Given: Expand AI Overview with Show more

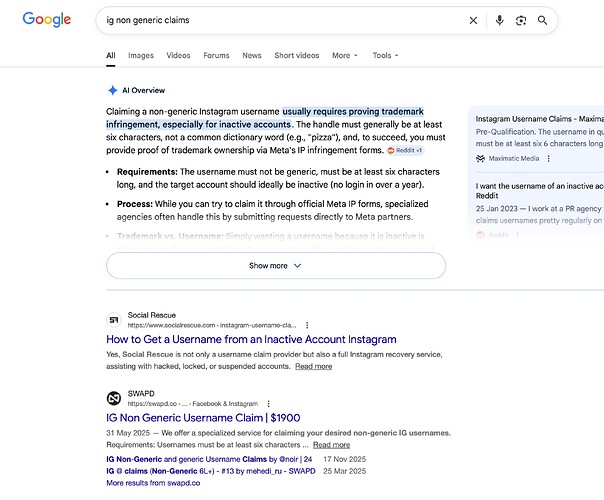Looking at the screenshot, I should point(276,266).
